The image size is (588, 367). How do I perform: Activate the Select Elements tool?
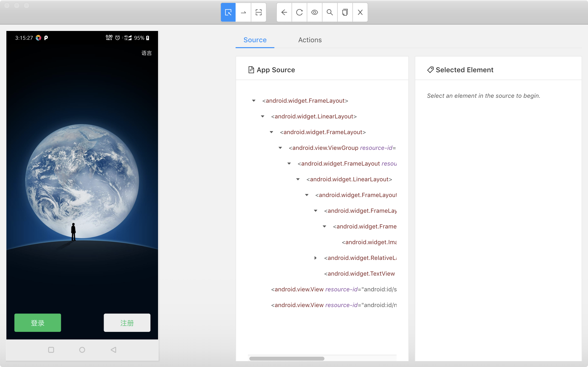coord(228,12)
